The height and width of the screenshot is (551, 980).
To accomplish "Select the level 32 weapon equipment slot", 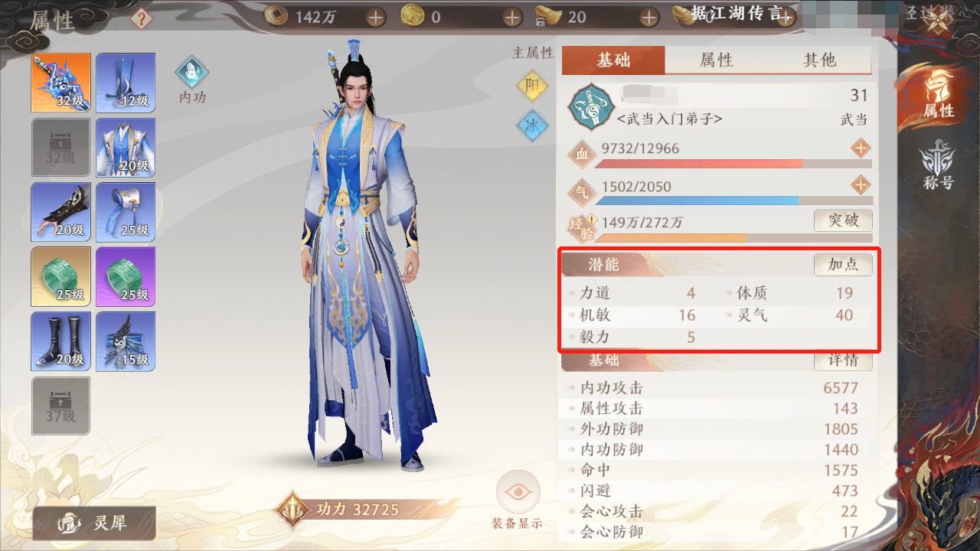I will (61, 83).
